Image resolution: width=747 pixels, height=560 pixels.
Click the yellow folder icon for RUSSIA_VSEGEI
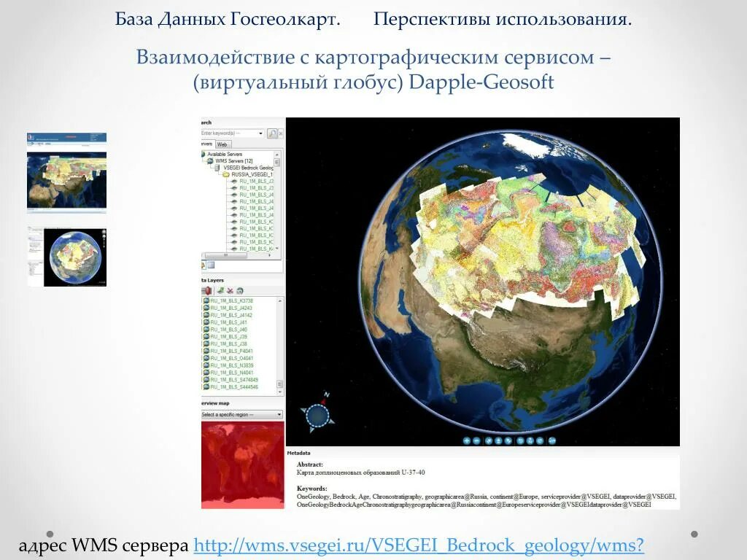227,174
